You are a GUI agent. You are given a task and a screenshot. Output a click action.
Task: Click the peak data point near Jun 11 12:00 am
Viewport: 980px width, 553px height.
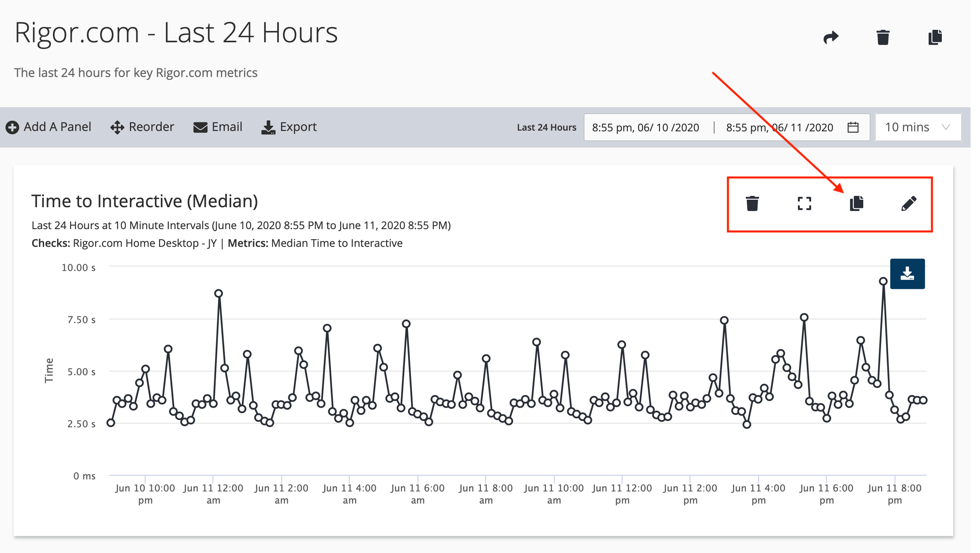[218, 293]
